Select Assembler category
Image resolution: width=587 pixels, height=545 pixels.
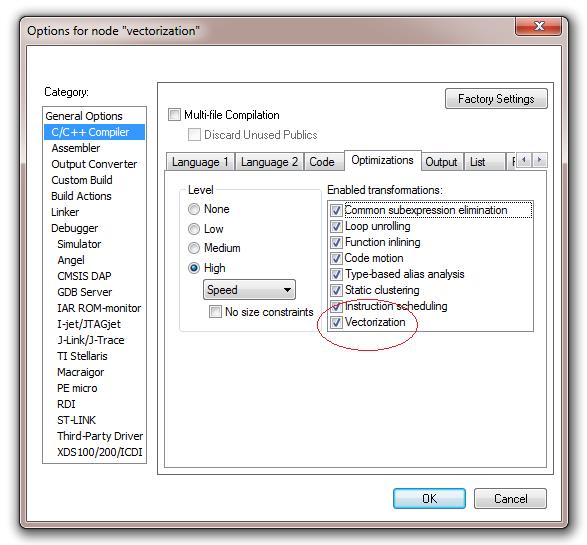(76, 148)
